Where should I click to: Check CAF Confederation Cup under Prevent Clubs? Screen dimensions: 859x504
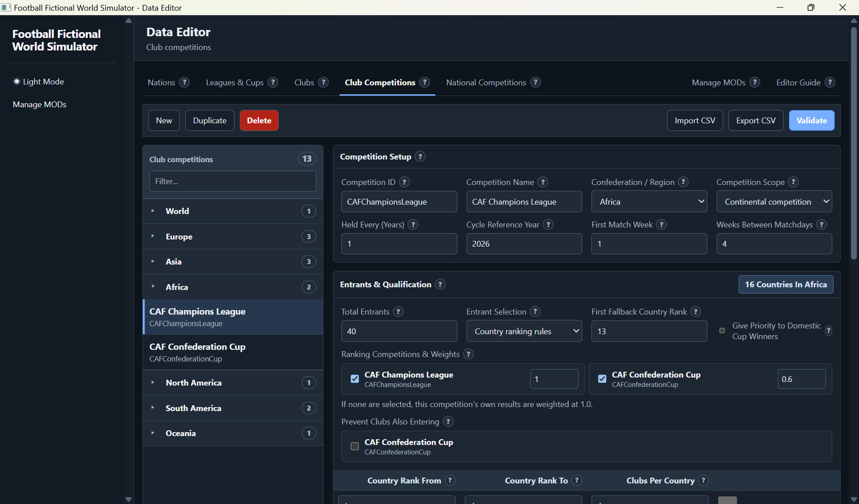355,446
